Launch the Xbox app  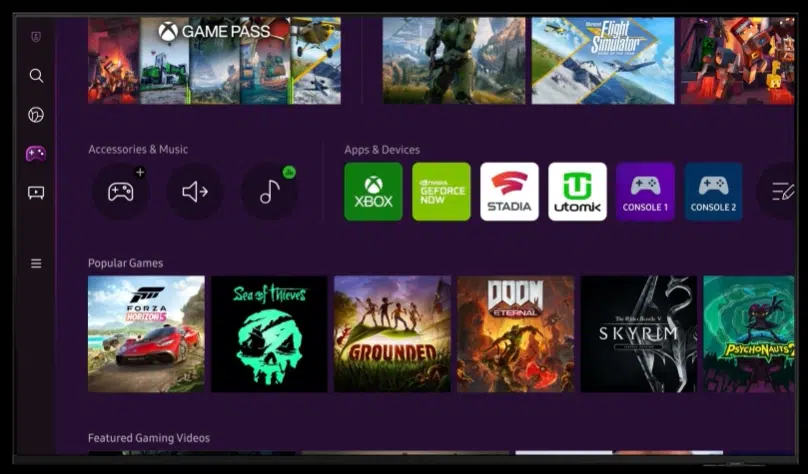click(373, 192)
